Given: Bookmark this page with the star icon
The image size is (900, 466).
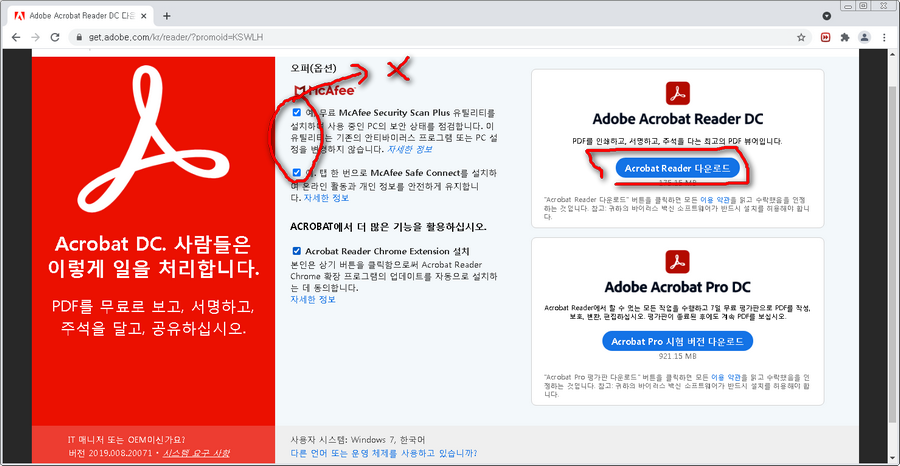Looking at the screenshot, I should [801, 37].
